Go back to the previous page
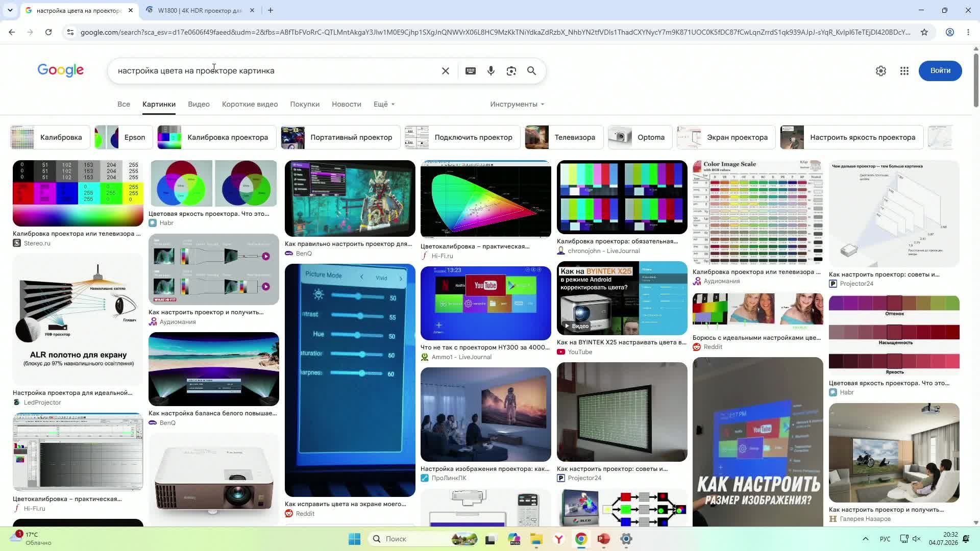Viewport: 980px width, 551px height. tap(12, 32)
